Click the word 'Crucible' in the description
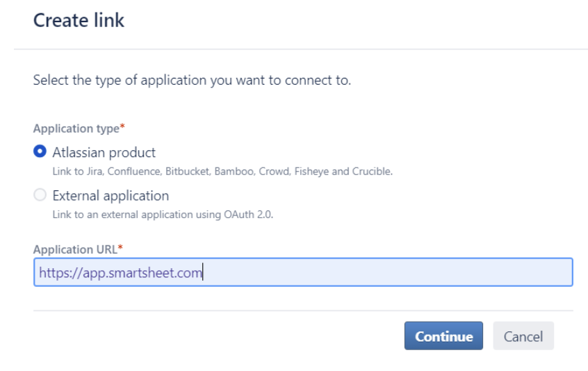The image size is (588, 371). tap(373, 172)
